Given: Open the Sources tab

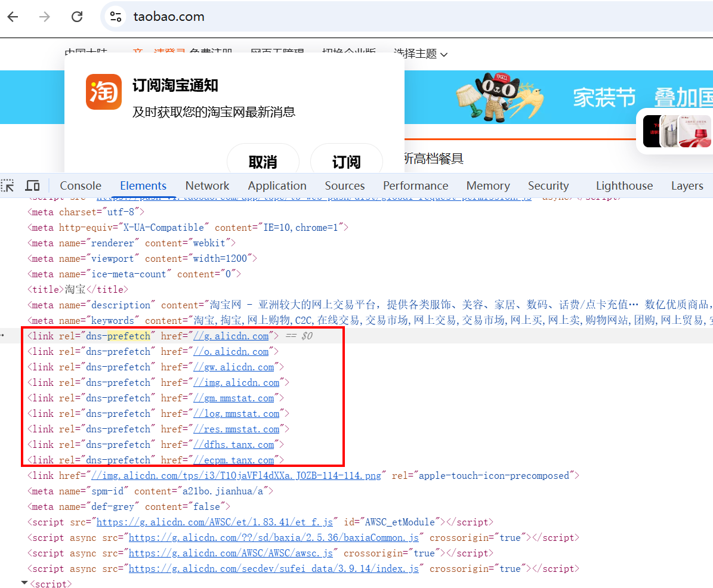Looking at the screenshot, I should pos(345,185).
